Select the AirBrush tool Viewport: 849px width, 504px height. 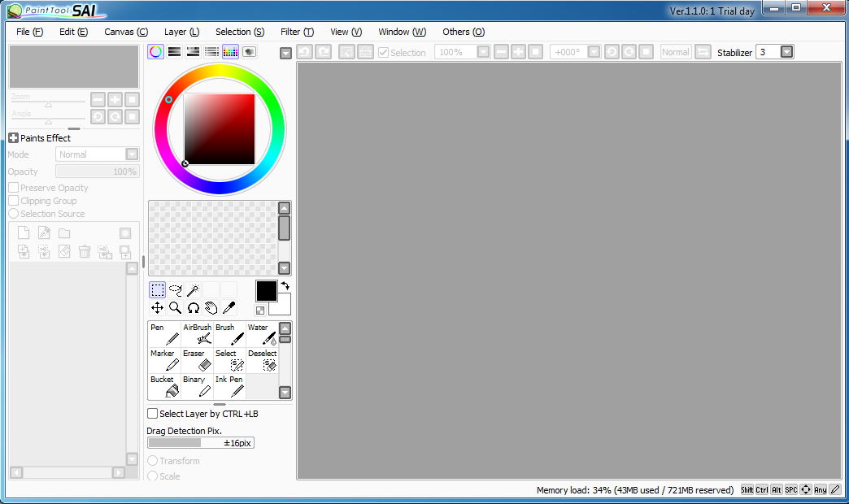click(x=197, y=335)
